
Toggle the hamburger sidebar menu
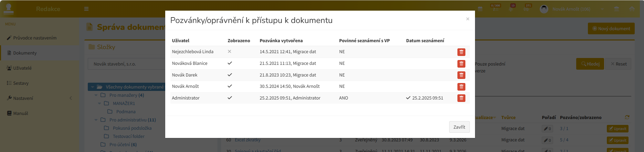point(86,9)
